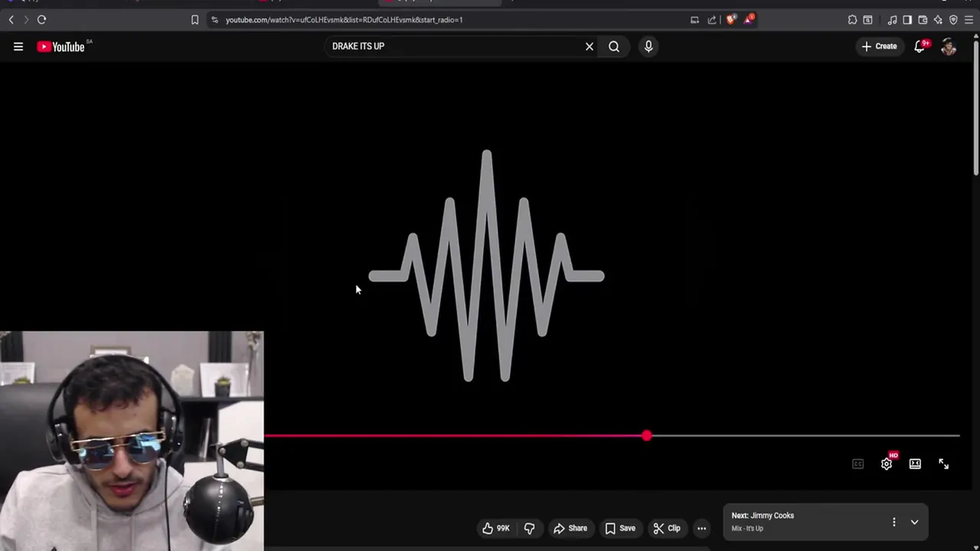
Task: Click the audio waveform video area
Action: click(487, 266)
